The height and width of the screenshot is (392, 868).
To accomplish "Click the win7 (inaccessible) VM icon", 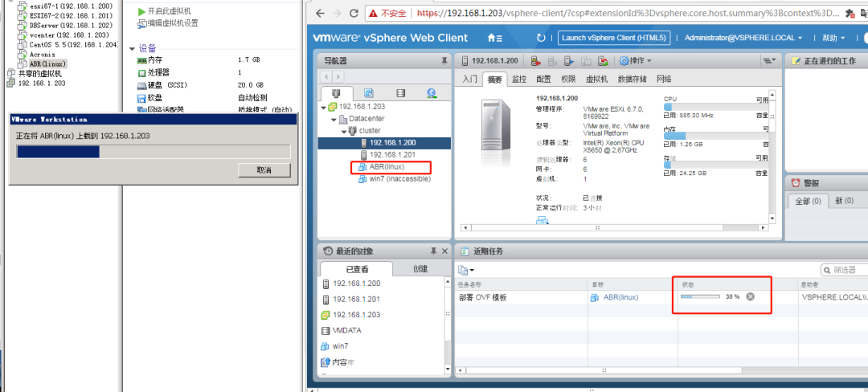I will tap(362, 179).
